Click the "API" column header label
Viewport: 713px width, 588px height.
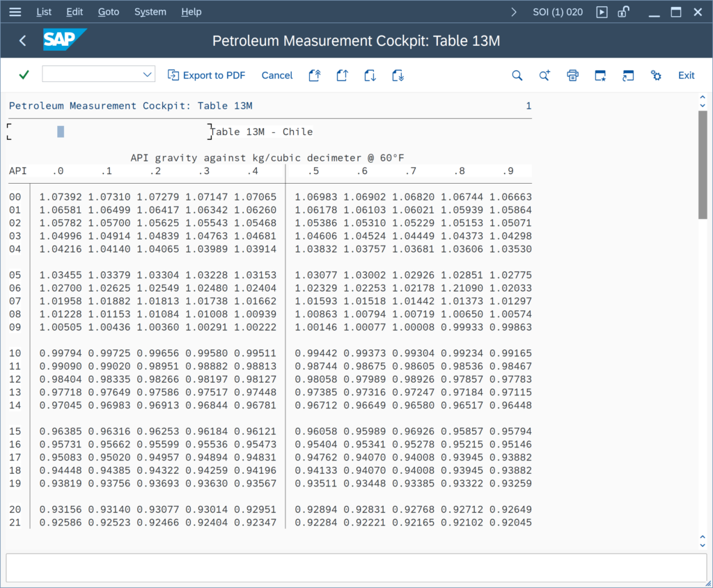17,171
